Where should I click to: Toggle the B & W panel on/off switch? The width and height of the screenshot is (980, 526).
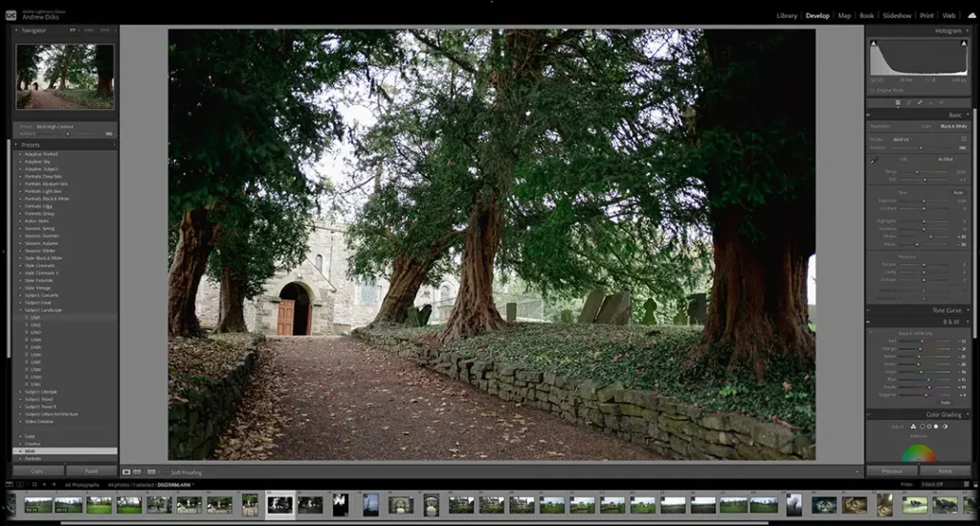coord(869,322)
